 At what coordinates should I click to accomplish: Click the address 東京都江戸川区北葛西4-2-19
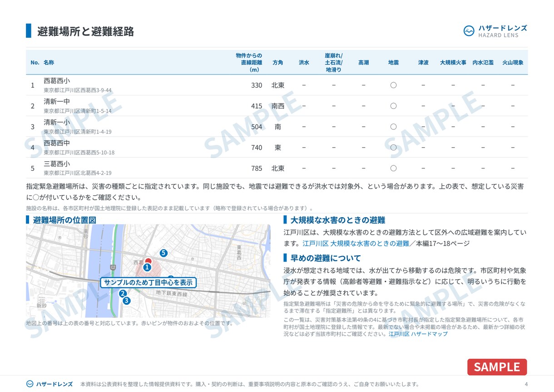[x=78, y=173]
